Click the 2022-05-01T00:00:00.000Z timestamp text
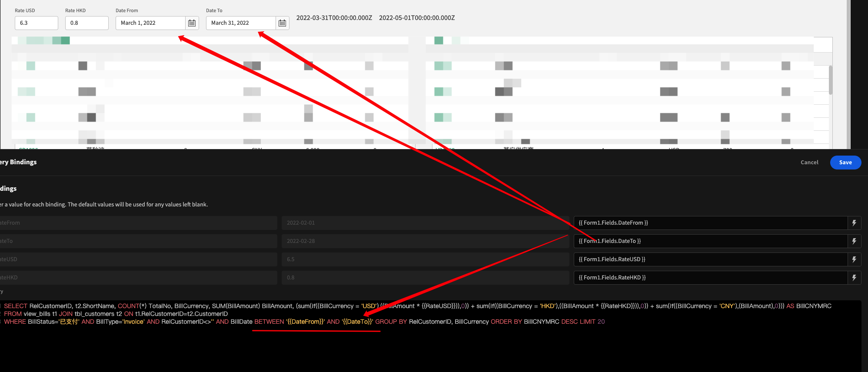Image resolution: width=868 pixels, height=372 pixels. point(417,18)
